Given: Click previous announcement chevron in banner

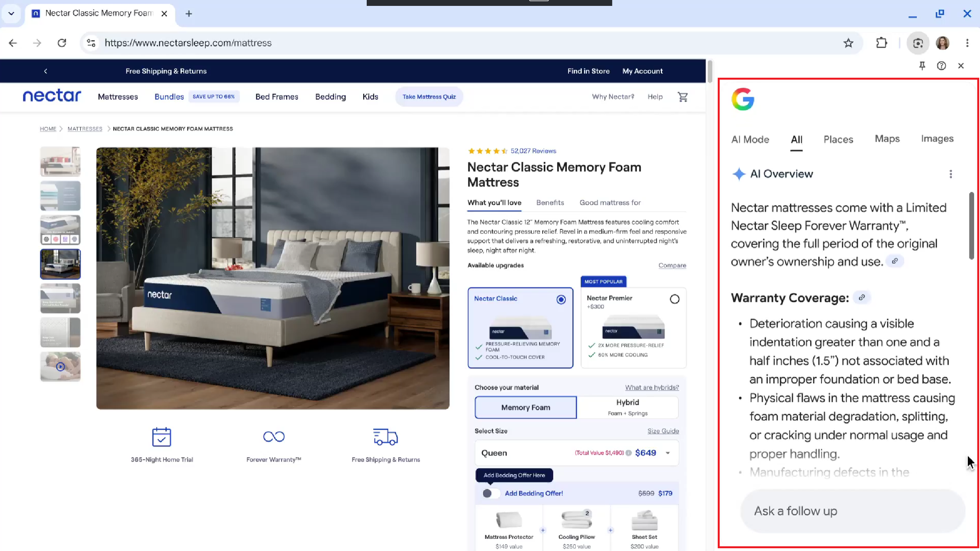Looking at the screenshot, I should (46, 71).
